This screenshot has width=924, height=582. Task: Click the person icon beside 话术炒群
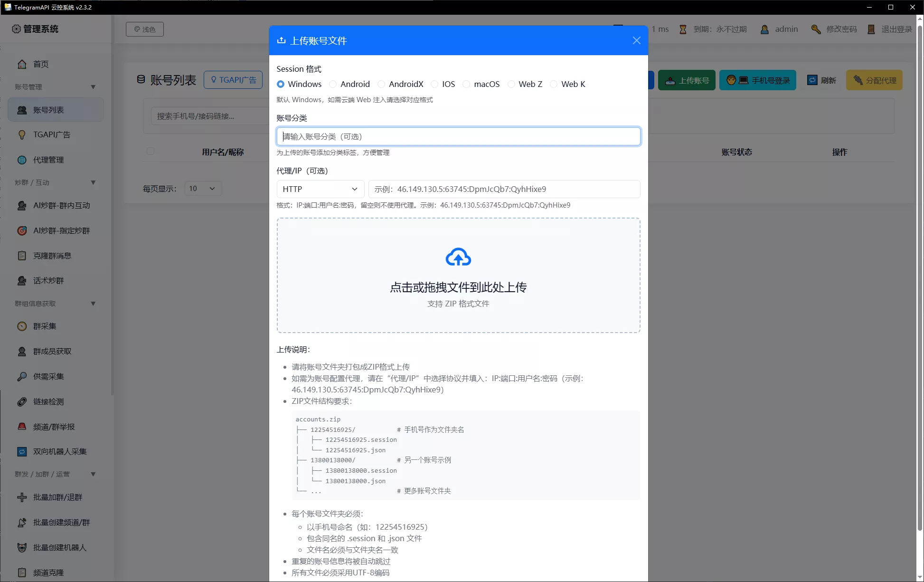(22, 280)
